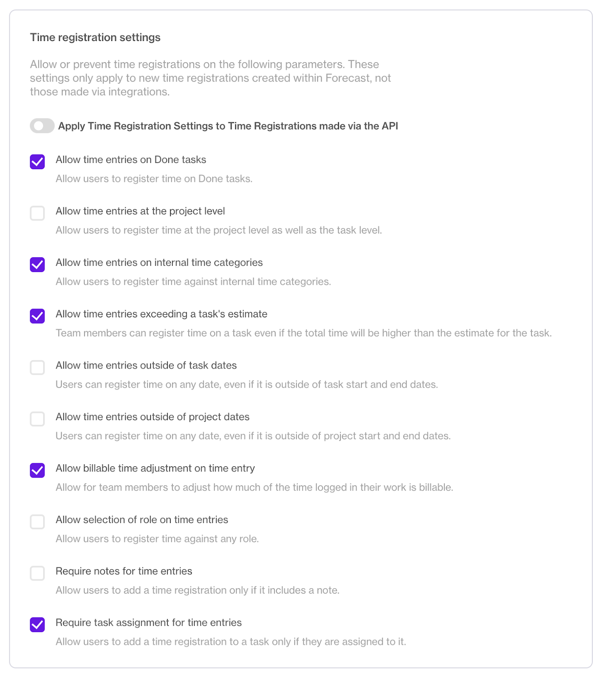Check "Allow time entries outside of project dates"

[38, 419]
